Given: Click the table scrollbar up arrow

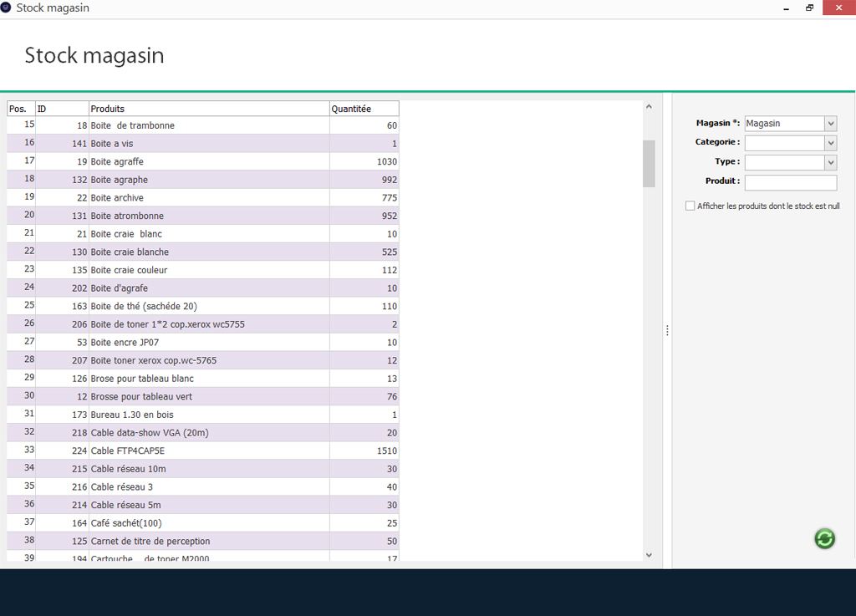Looking at the screenshot, I should 649,107.
